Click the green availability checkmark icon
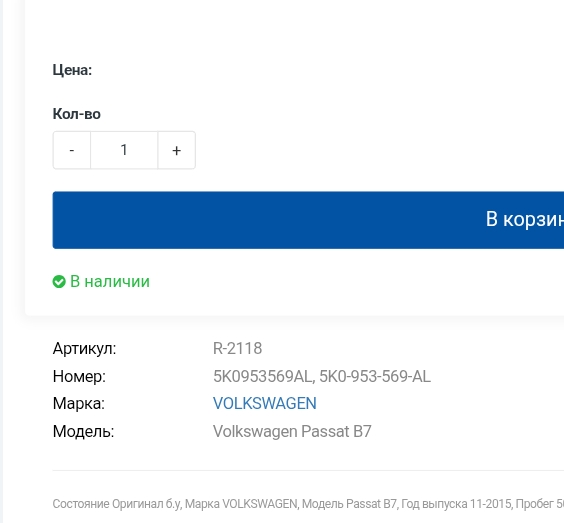 [x=59, y=282]
